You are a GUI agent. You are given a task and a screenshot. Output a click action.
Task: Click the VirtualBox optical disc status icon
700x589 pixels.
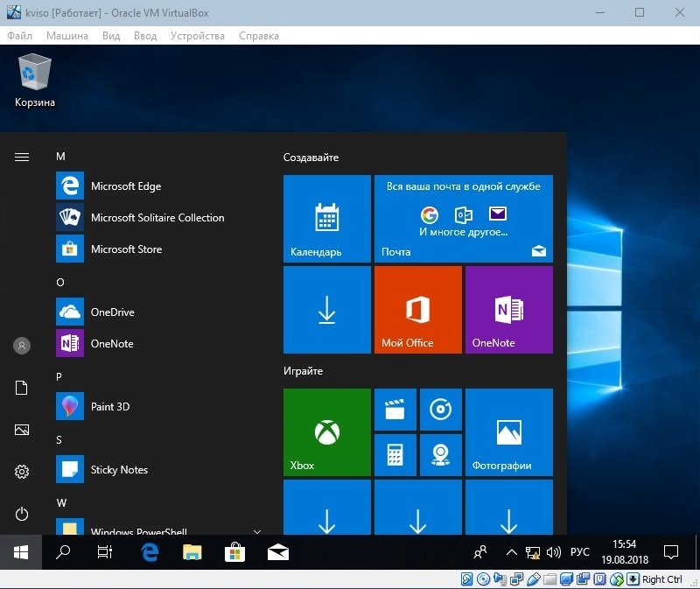(x=483, y=579)
